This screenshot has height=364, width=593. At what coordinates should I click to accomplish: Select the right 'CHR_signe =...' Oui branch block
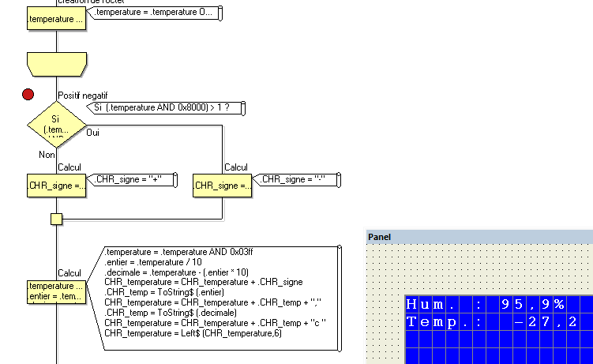pos(222,186)
